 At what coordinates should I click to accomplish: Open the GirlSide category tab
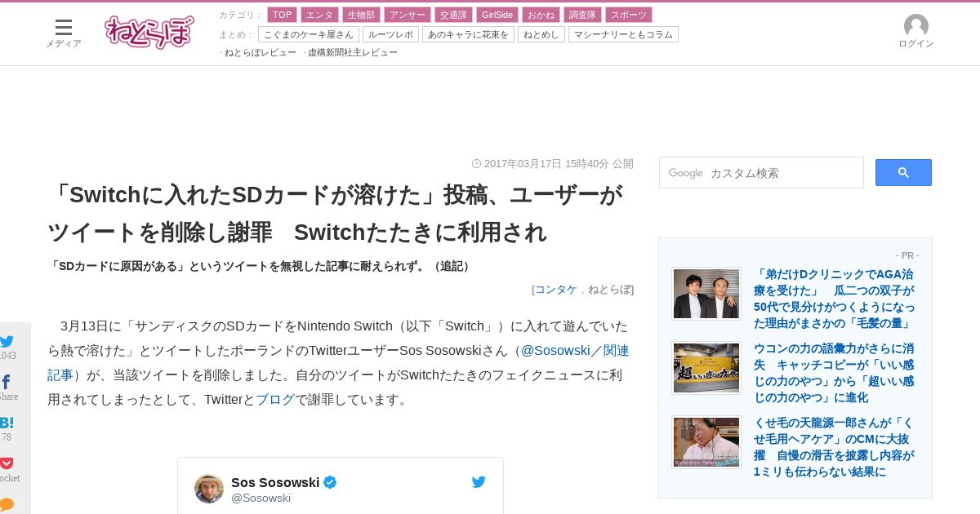[x=497, y=15]
